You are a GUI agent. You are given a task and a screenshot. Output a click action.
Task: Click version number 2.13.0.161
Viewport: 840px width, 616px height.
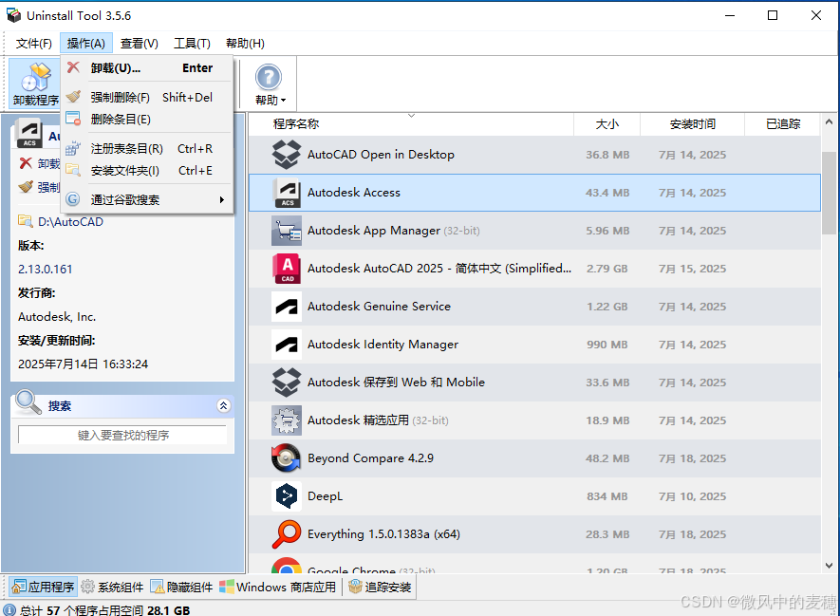pos(45,269)
